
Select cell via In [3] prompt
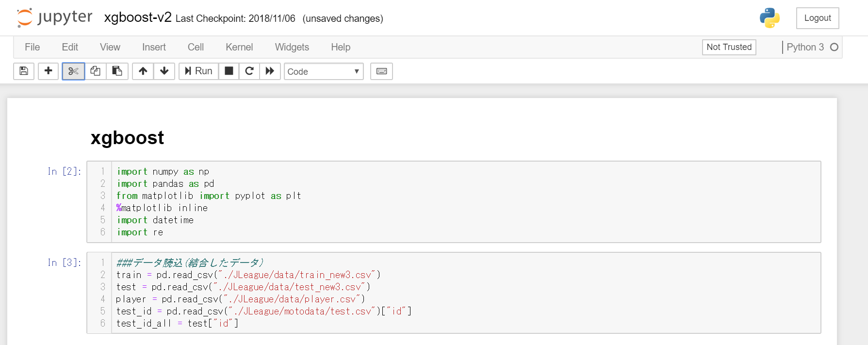click(x=65, y=263)
